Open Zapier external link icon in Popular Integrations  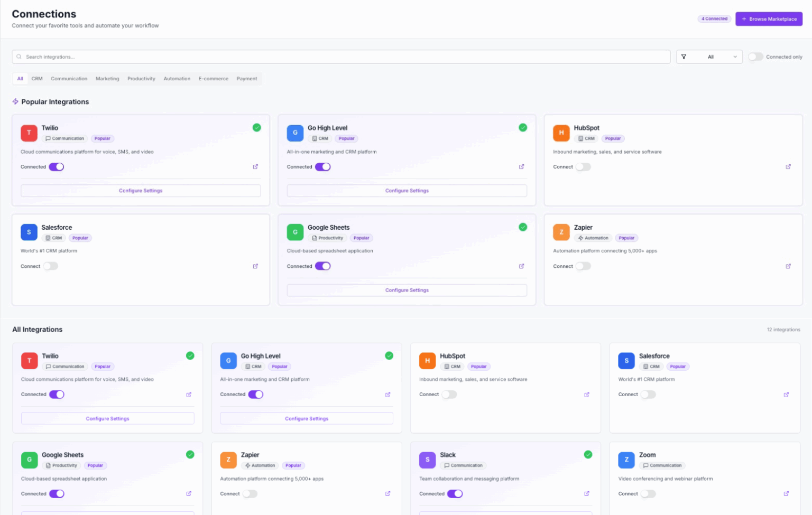(x=788, y=266)
